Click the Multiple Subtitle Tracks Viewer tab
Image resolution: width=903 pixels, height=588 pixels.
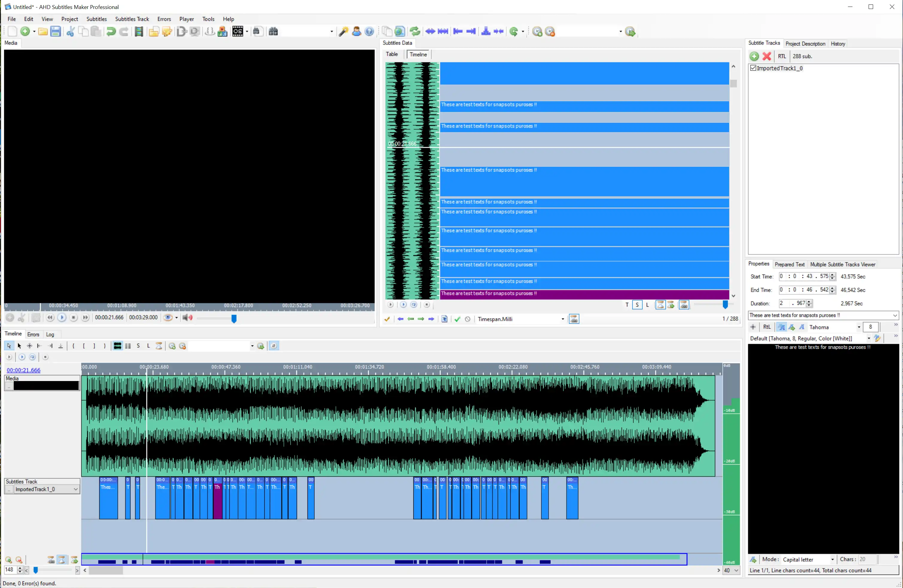coord(842,264)
